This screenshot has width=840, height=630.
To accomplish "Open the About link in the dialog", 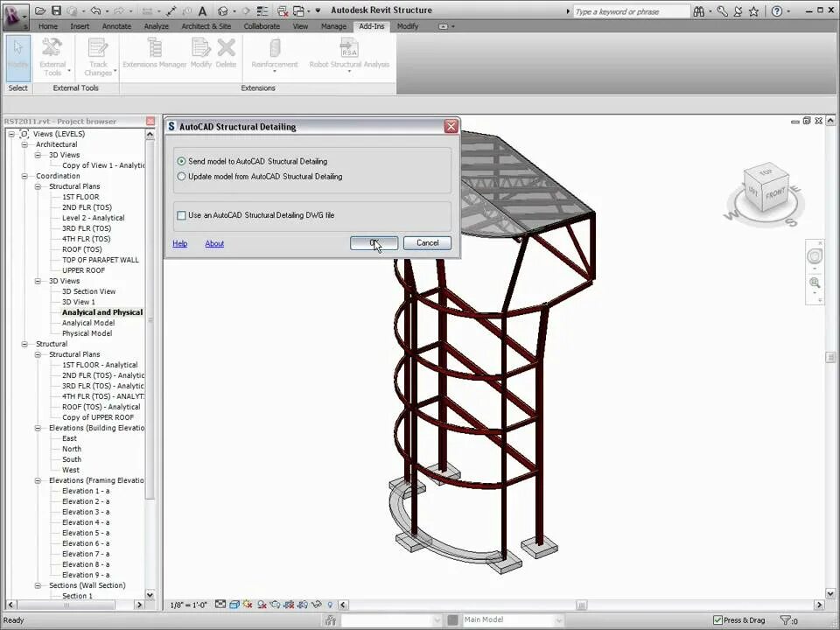I will 214,244.
